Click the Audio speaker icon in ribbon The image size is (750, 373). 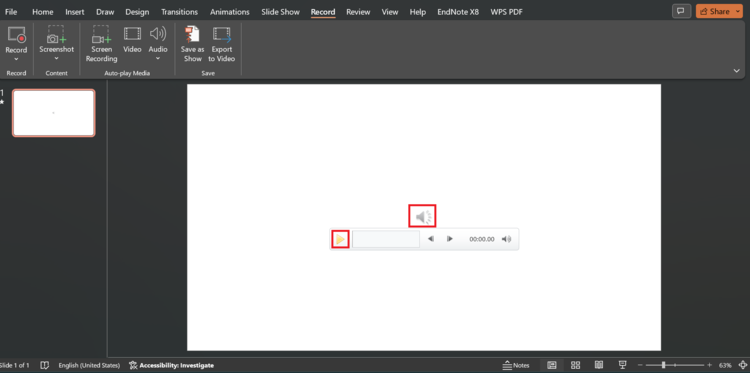[158, 34]
